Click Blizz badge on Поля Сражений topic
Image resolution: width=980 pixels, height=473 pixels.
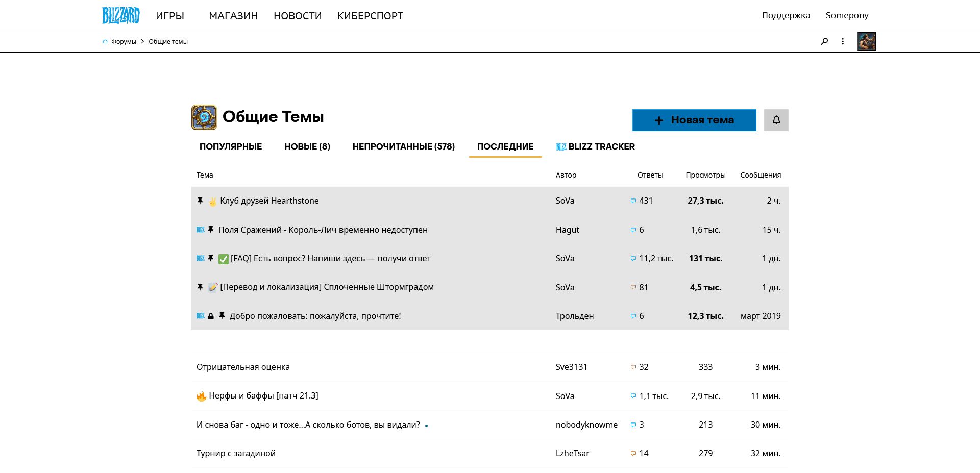click(x=201, y=230)
